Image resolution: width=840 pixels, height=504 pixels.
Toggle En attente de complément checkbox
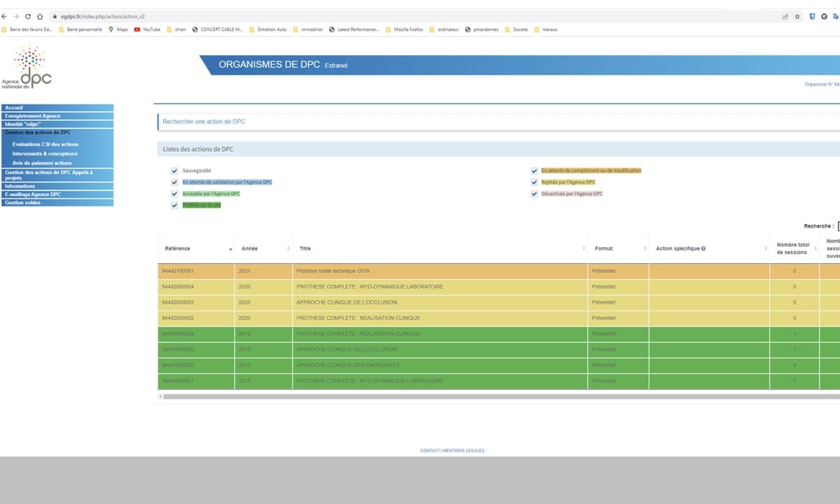click(x=534, y=170)
